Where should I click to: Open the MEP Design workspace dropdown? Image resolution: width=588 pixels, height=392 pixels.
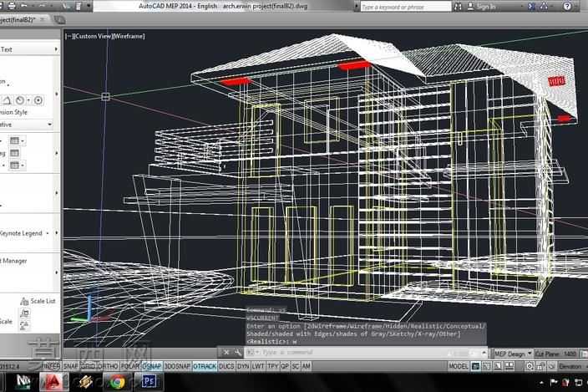click(513, 354)
